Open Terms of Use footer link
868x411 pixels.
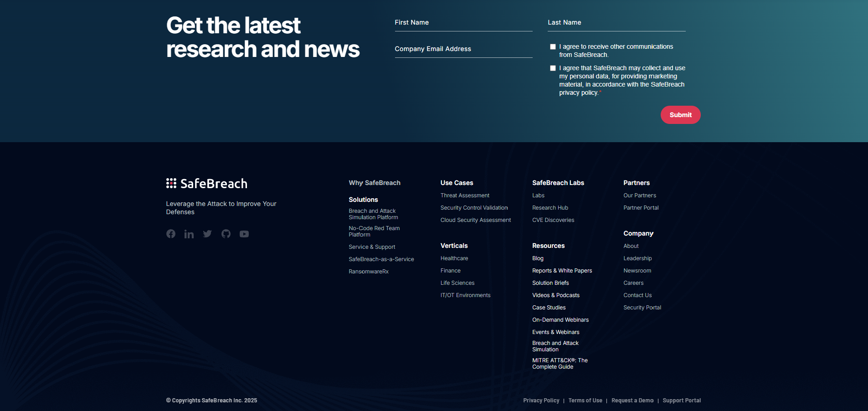click(586, 401)
